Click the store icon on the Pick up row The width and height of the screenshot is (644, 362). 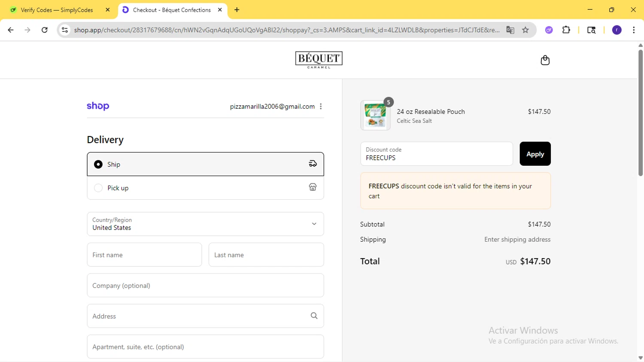click(x=313, y=187)
